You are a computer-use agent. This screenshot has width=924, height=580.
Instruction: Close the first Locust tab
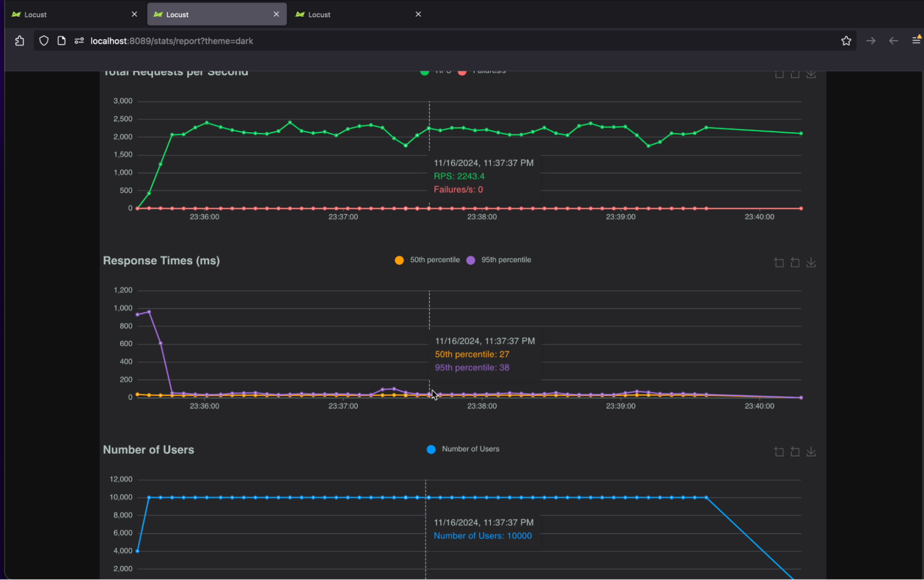[x=135, y=14]
